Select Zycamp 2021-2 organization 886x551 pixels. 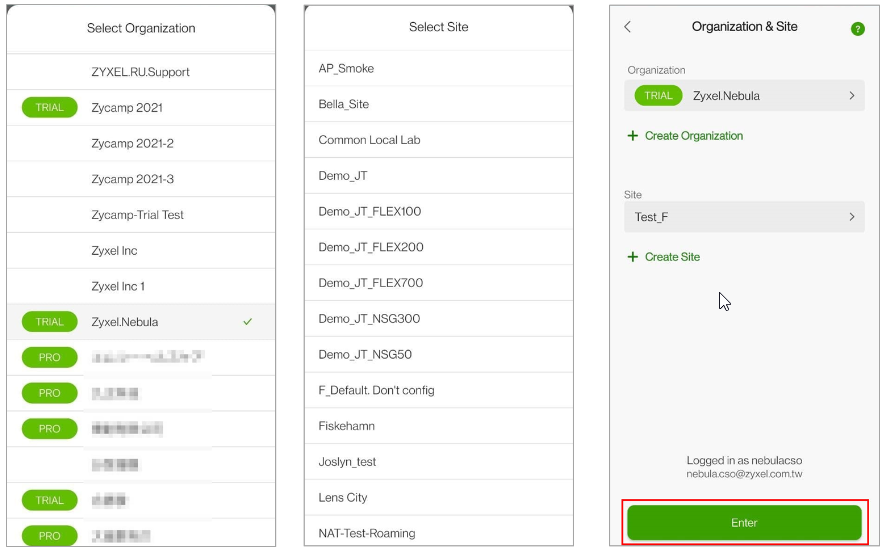click(132, 144)
